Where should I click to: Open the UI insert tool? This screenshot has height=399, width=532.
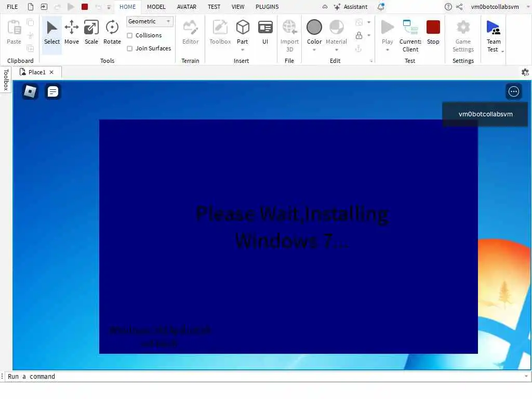pos(265,33)
